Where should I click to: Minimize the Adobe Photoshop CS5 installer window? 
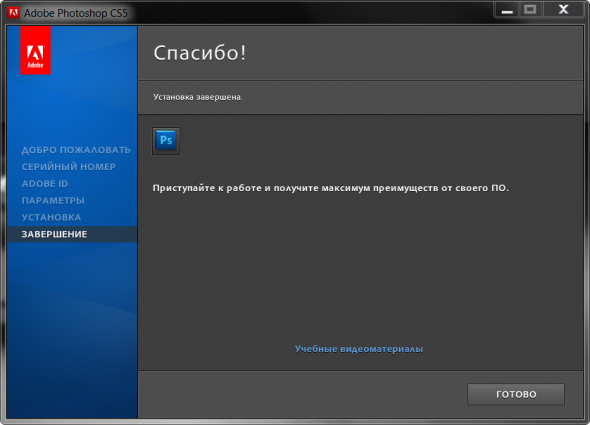click(x=507, y=10)
